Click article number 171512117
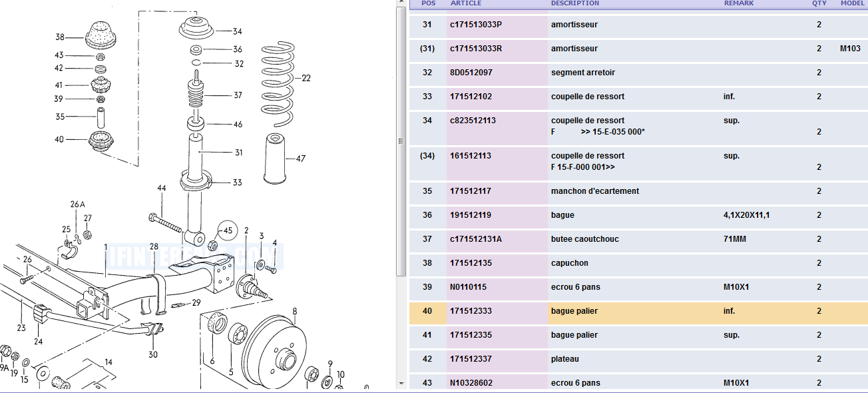 click(x=471, y=191)
